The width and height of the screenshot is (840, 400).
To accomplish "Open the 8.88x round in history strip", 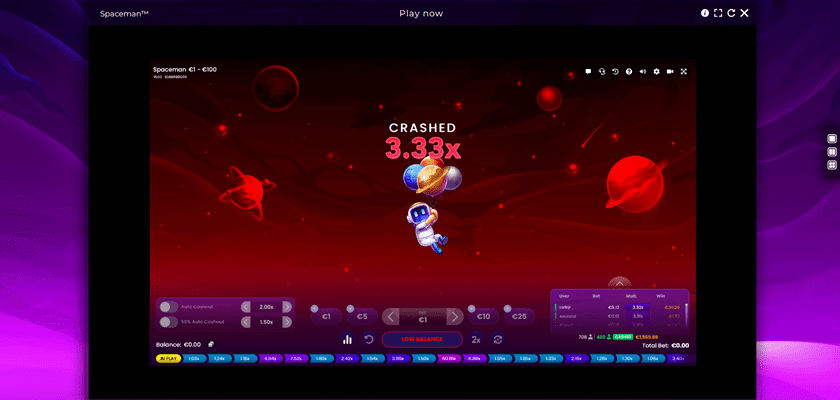I will tap(474, 359).
